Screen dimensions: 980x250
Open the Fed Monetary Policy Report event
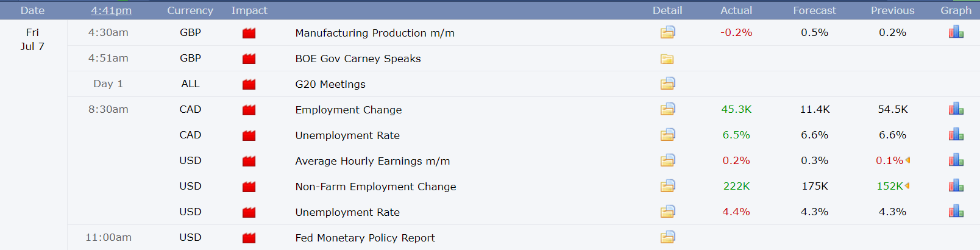365,238
